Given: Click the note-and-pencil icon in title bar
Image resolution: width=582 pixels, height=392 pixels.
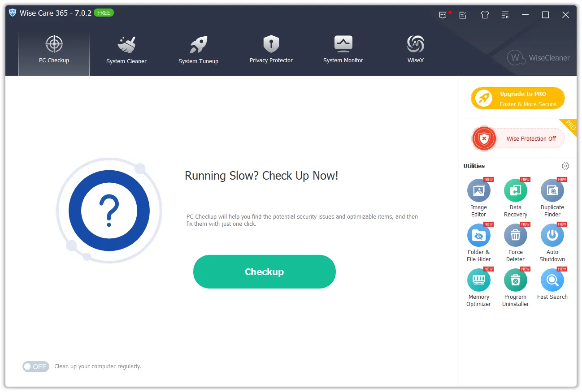Looking at the screenshot, I should coord(463,15).
